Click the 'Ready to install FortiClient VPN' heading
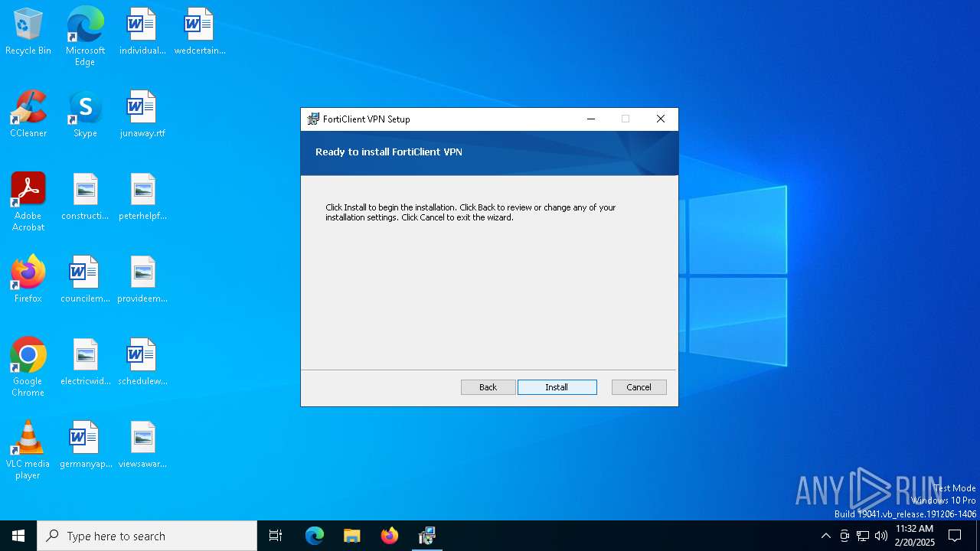This screenshot has width=980, height=551. tap(389, 152)
